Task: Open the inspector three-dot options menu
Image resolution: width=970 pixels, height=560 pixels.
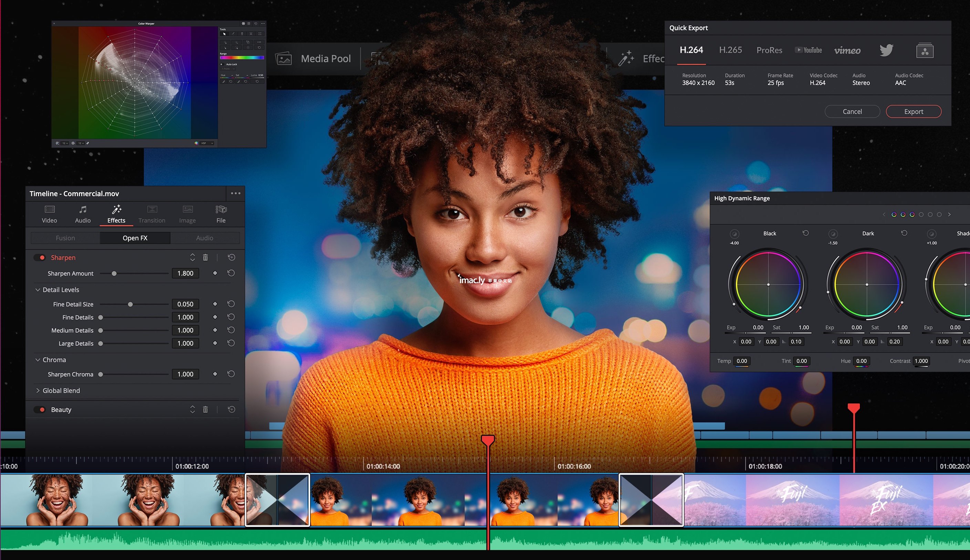Action: point(235,193)
